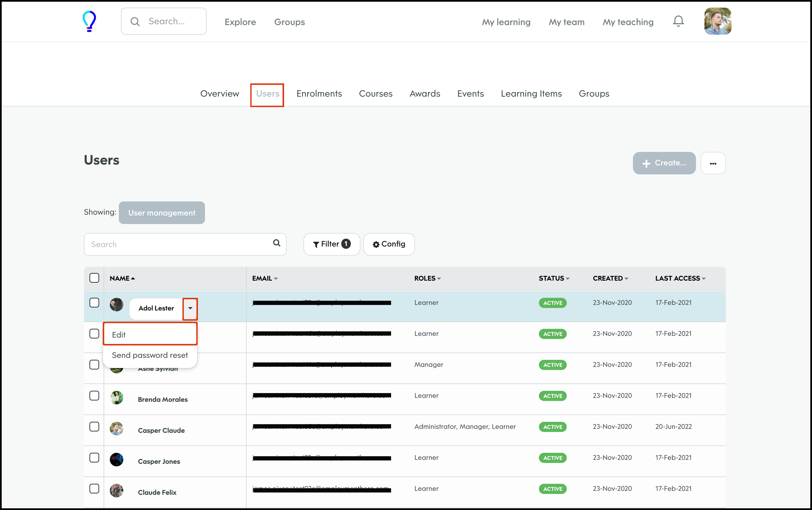Toggle the select-all header checkbox

pyautogui.click(x=94, y=278)
